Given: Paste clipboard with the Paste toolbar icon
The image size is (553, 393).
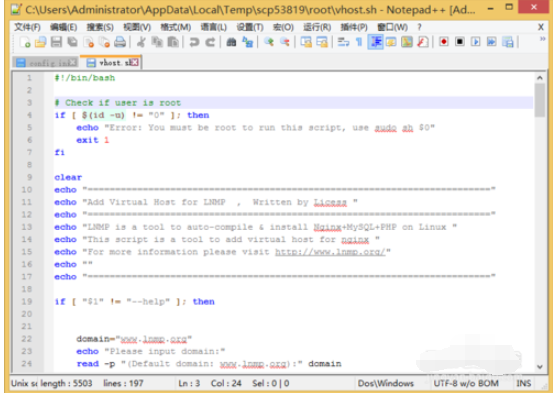Looking at the screenshot, I should click(173, 42).
